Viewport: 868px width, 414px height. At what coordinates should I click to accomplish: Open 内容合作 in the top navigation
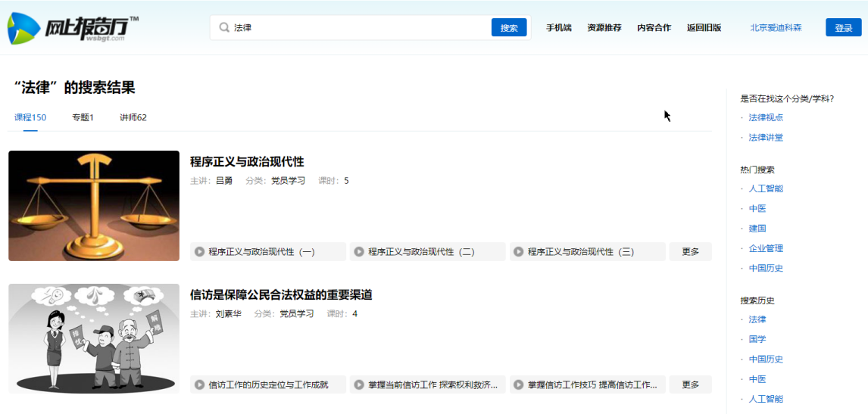coord(654,28)
